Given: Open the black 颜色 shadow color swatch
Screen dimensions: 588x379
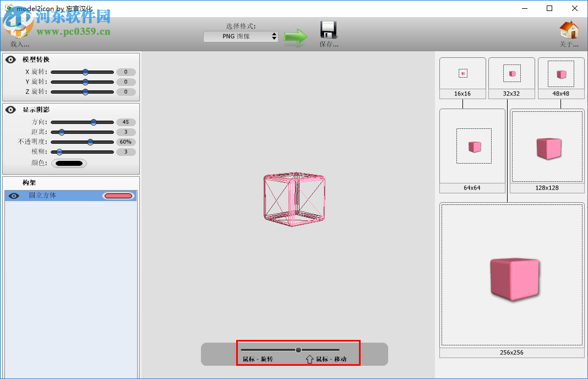Looking at the screenshot, I should (x=70, y=163).
